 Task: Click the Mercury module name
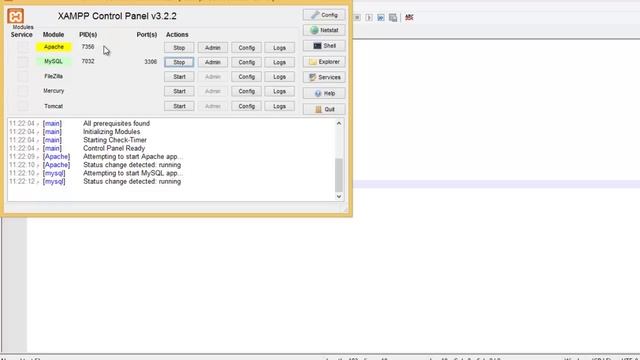pyautogui.click(x=53, y=91)
